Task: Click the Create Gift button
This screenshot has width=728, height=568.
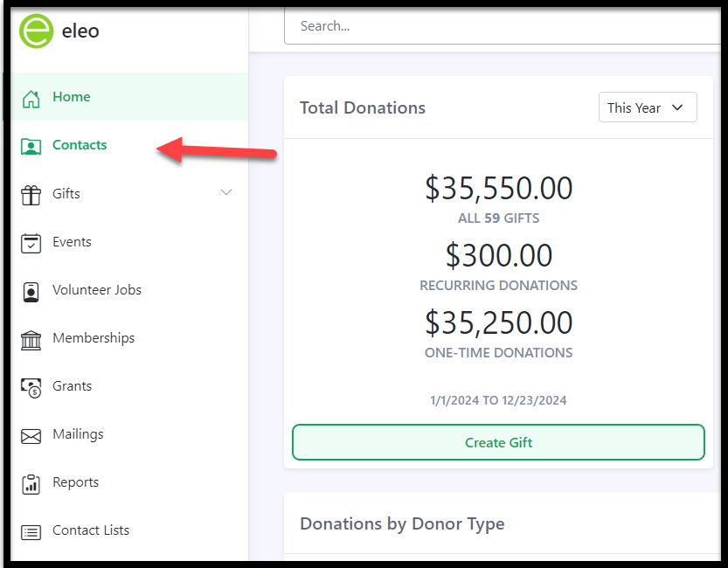Action: pyautogui.click(x=499, y=442)
